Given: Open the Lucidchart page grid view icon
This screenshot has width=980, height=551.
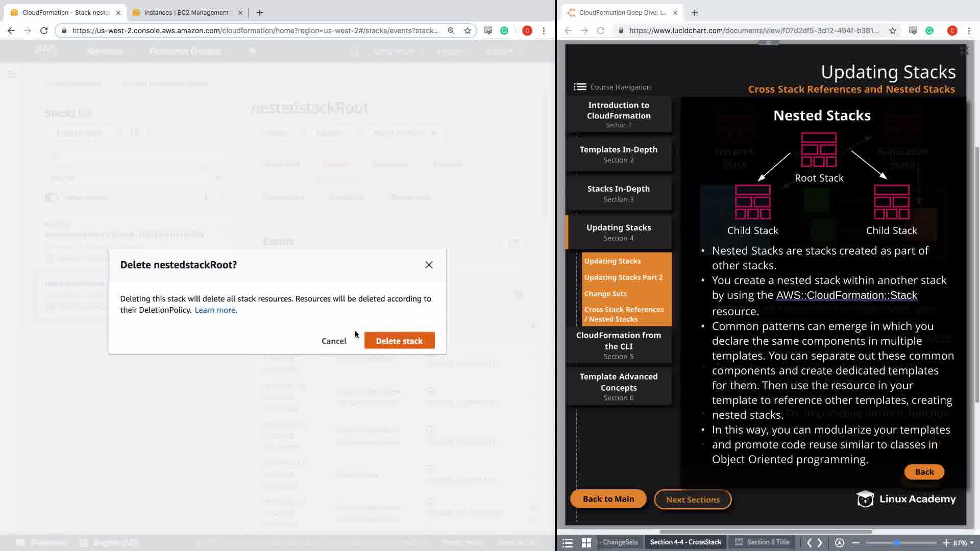Looking at the screenshot, I should tap(586, 543).
